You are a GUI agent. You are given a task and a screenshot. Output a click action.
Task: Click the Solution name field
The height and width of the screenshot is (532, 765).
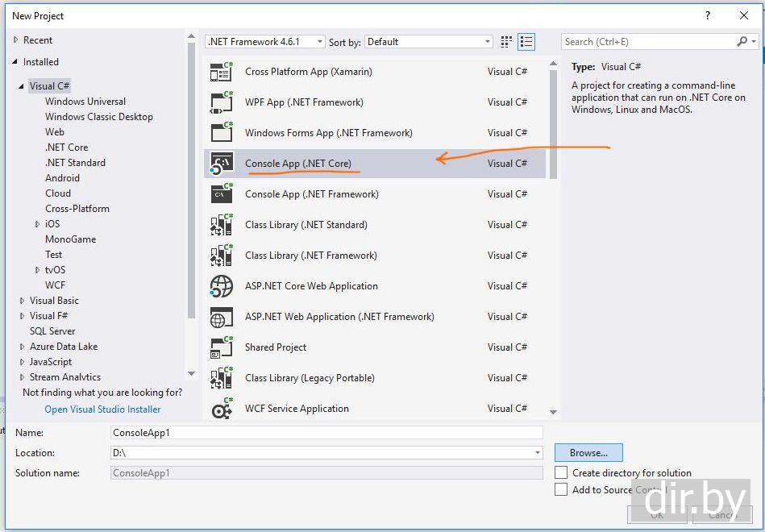click(326, 473)
